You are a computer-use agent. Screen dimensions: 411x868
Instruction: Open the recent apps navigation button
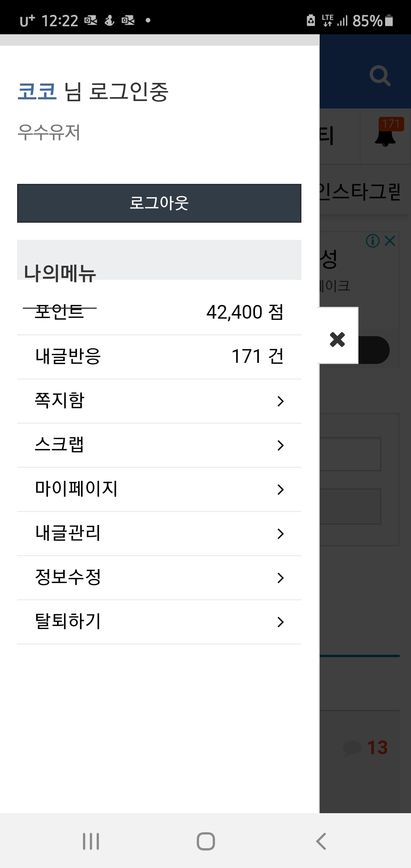point(91,841)
